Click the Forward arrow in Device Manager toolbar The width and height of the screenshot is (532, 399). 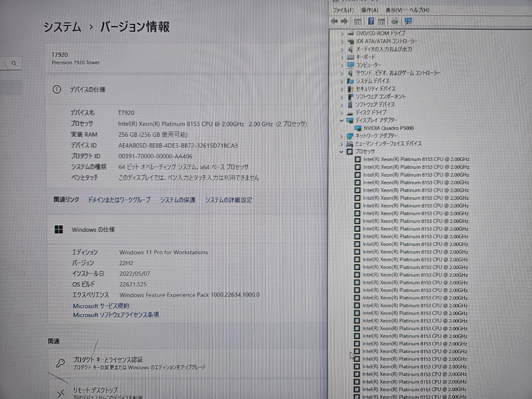coord(344,21)
